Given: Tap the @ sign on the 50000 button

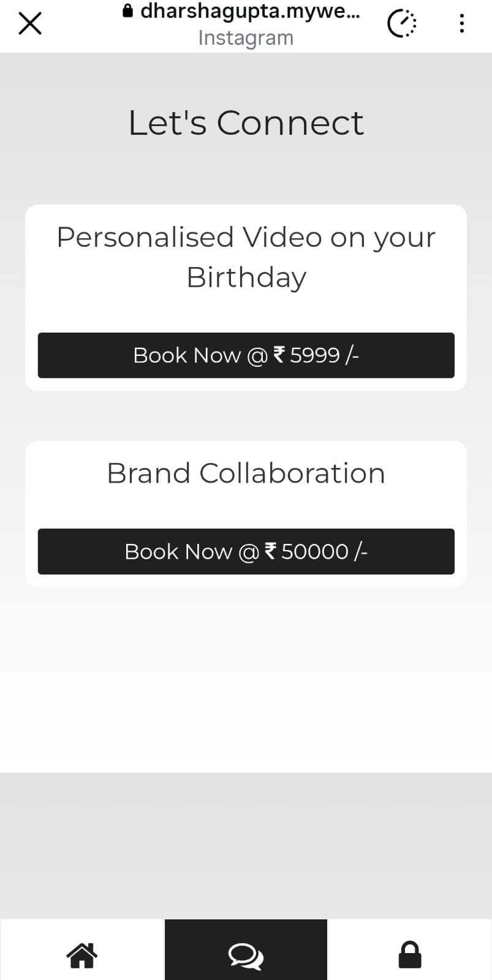Looking at the screenshot, I should click(x=249, y=552).
